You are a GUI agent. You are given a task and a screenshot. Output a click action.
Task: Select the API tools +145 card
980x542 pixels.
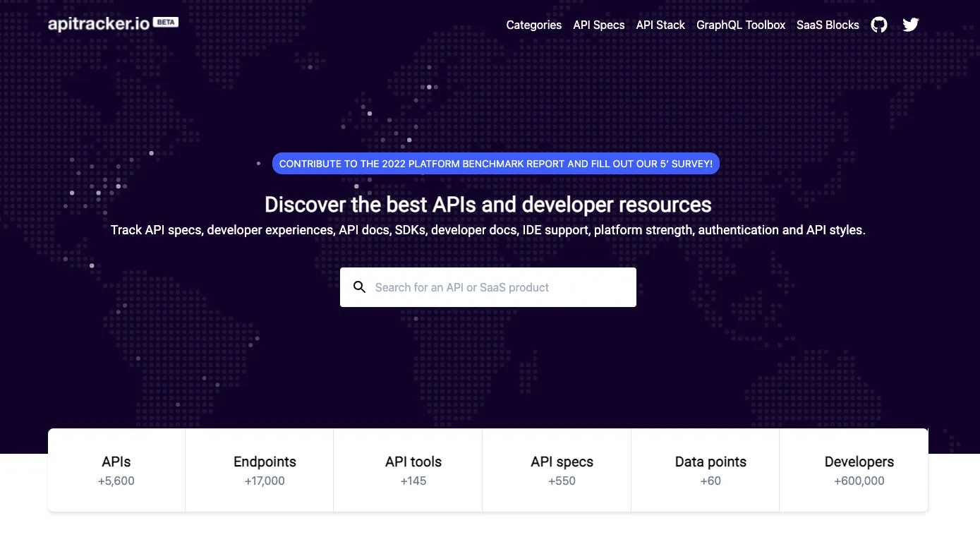[408, 471]
